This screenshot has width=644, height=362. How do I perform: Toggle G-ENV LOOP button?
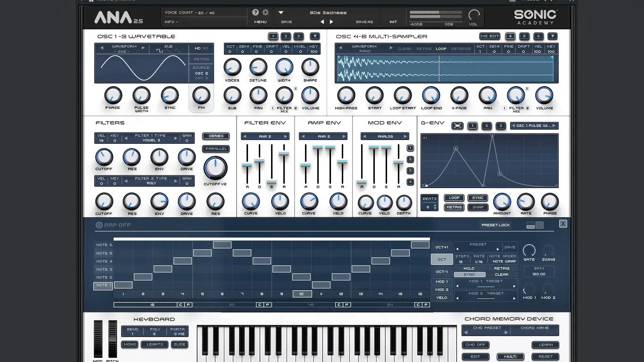(x=454, y=198)
